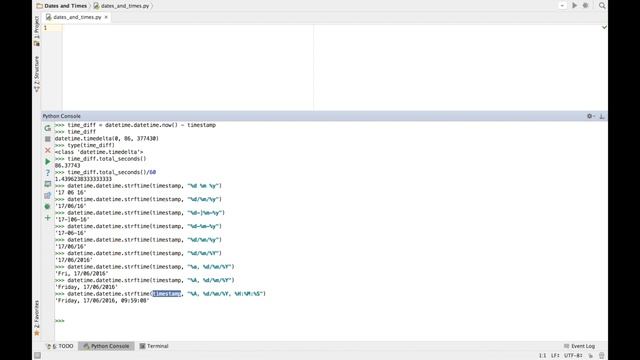640x360 pixels.
Task: Click the output 86.37743
Action: click(x=67, y=166)
